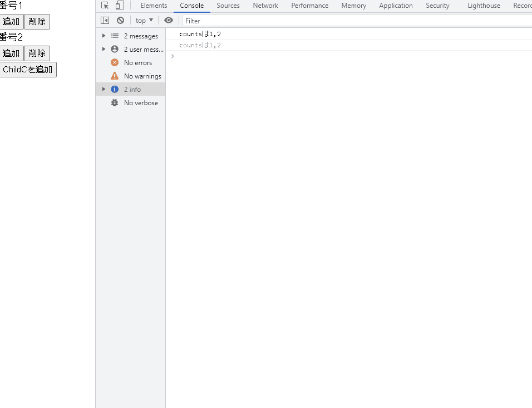532x408 pixels.
Task: Focus the console prompt chevron
Action: 173,56
